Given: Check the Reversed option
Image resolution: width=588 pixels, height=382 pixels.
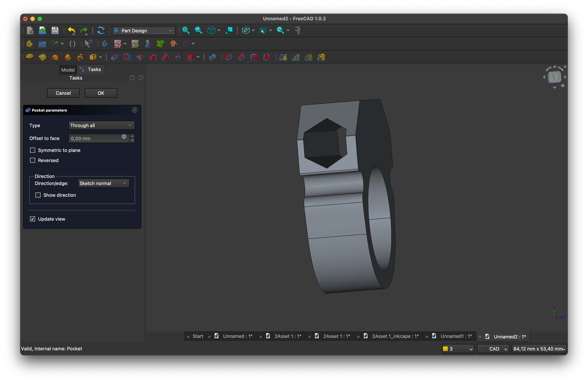Looking at the screenshot, I should coord(33,160).
